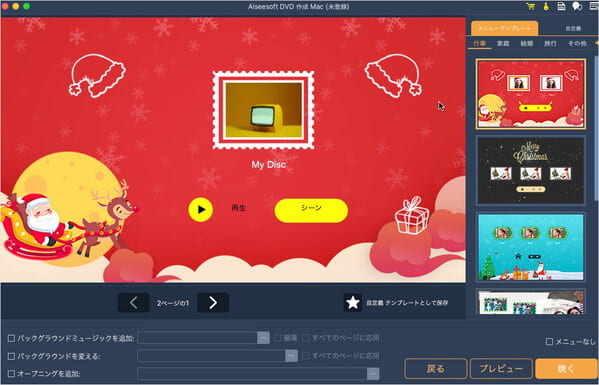Click 自定義 テンプレートとして保存 label
This screenshot has height=385, width=599.
[x=407, y=303]
